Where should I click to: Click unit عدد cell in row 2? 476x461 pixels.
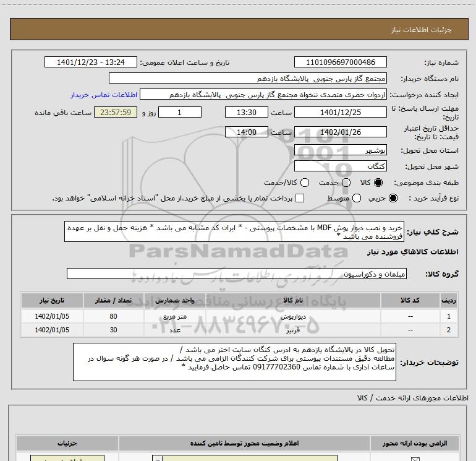point(175,330)
